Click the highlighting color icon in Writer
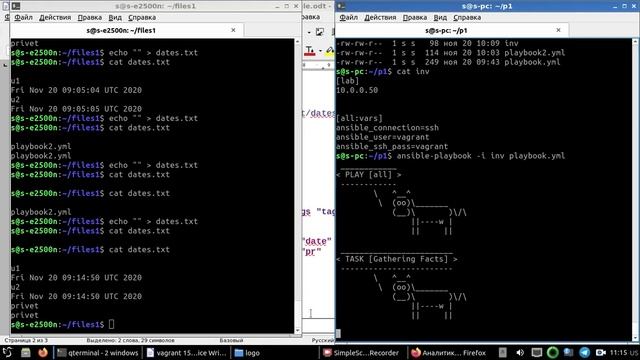Screen dimensions: 640x360 coord(330,51)
